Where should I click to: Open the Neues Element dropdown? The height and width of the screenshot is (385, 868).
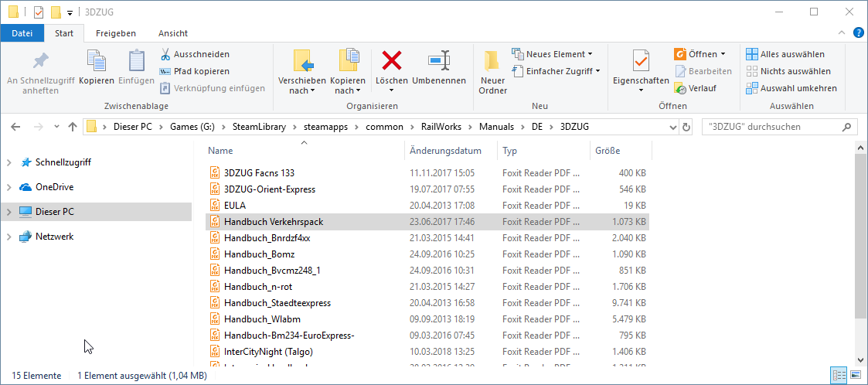pyautogui.click(x=553, y=54)
